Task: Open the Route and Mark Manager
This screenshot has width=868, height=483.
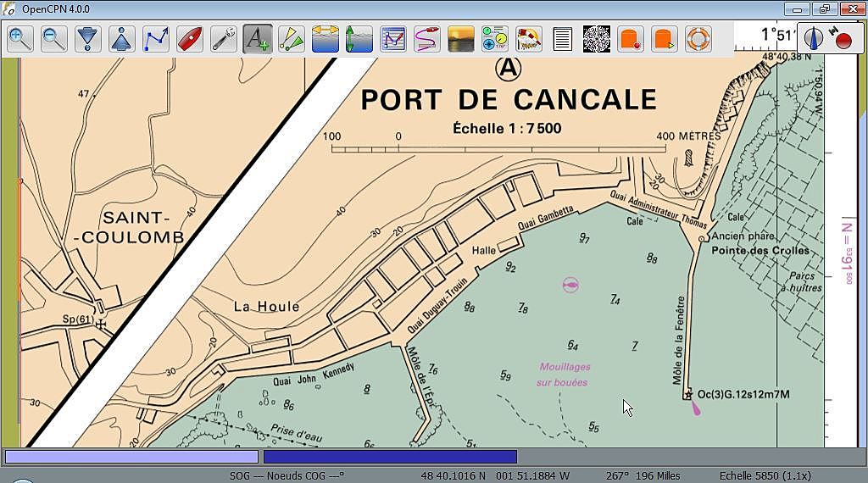Action: pyautogui.click(x=393, y=39)
